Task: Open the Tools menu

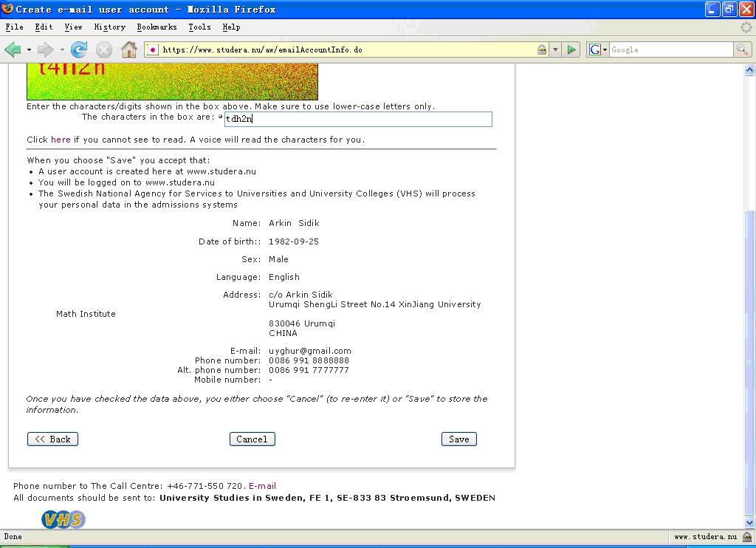Action: (199, 27)
